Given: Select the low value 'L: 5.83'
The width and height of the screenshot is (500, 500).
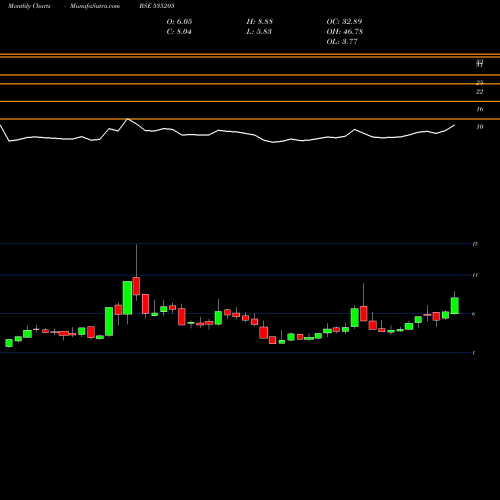Looking at the screenshot, I should (259, 32).
